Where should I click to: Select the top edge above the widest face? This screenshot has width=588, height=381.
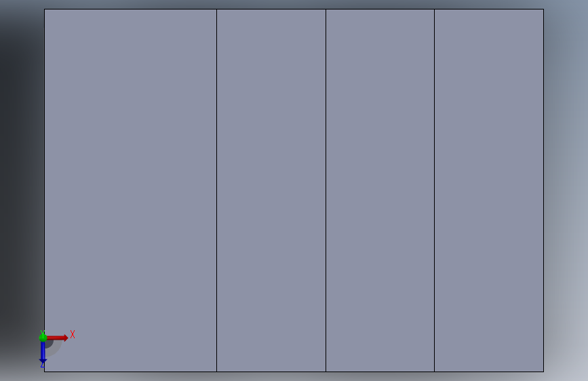click(x=130, y=9)
